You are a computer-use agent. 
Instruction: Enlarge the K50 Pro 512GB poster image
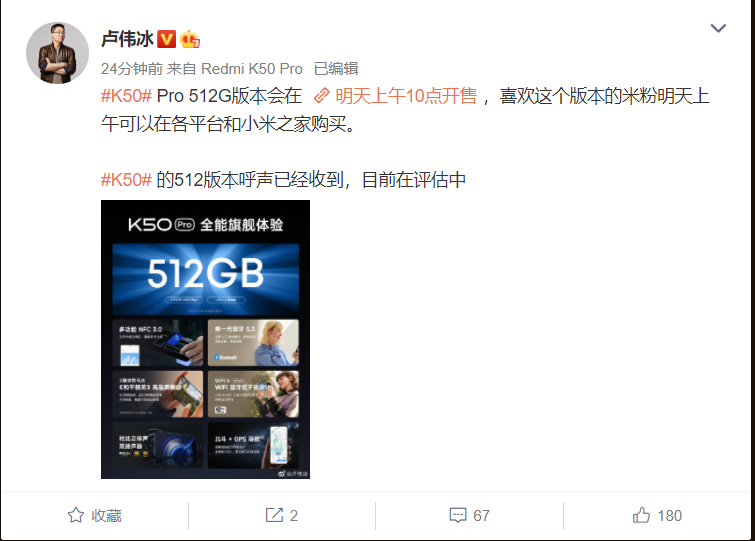click(x=205, y=339)
